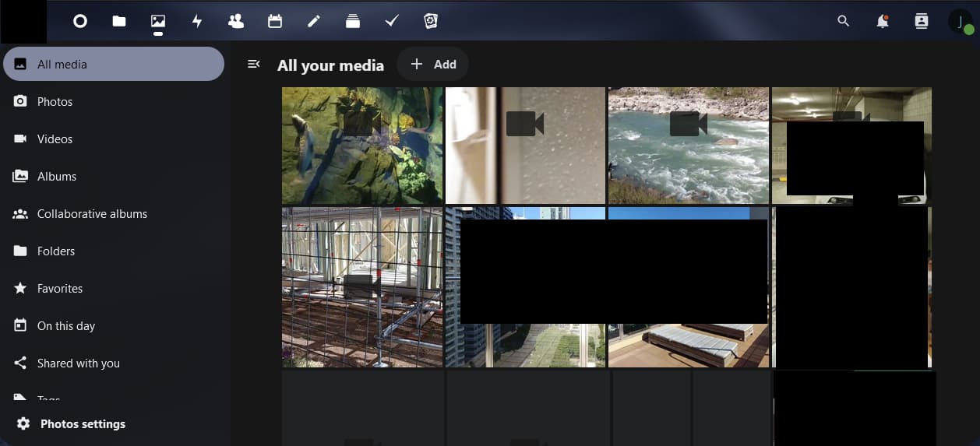This screenshot has height=446, width=980.
Task: Open the Contacts app icon in top bar
Action: tap(236, 22)
